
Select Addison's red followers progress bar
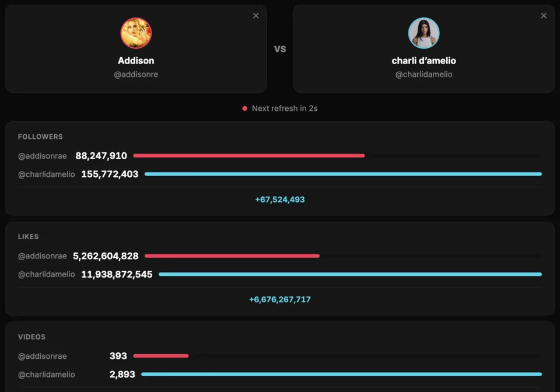[249, 156]
